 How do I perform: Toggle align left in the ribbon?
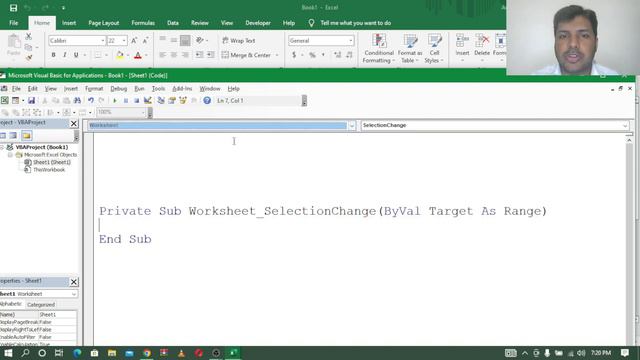(x=162, y=55)
